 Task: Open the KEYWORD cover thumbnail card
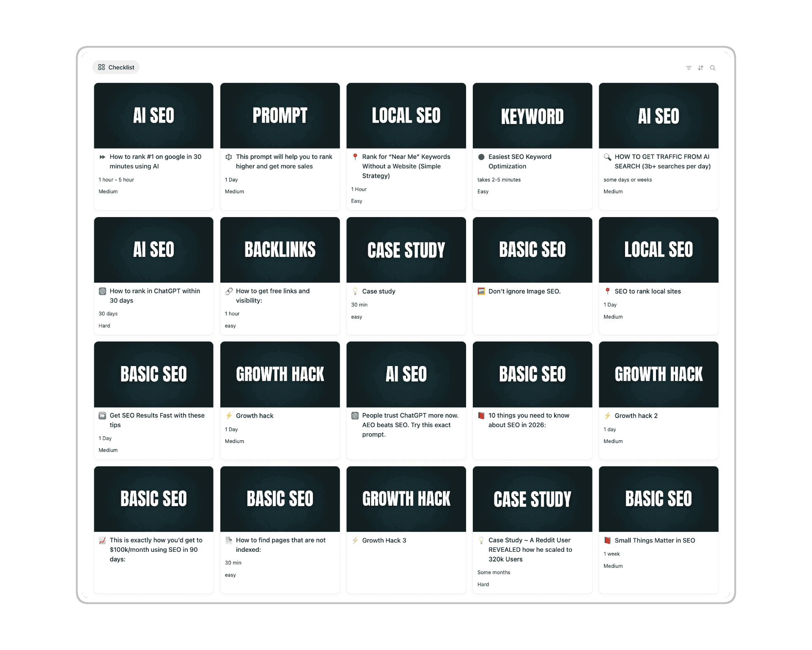pyautogui.click(x=532, y=116)
